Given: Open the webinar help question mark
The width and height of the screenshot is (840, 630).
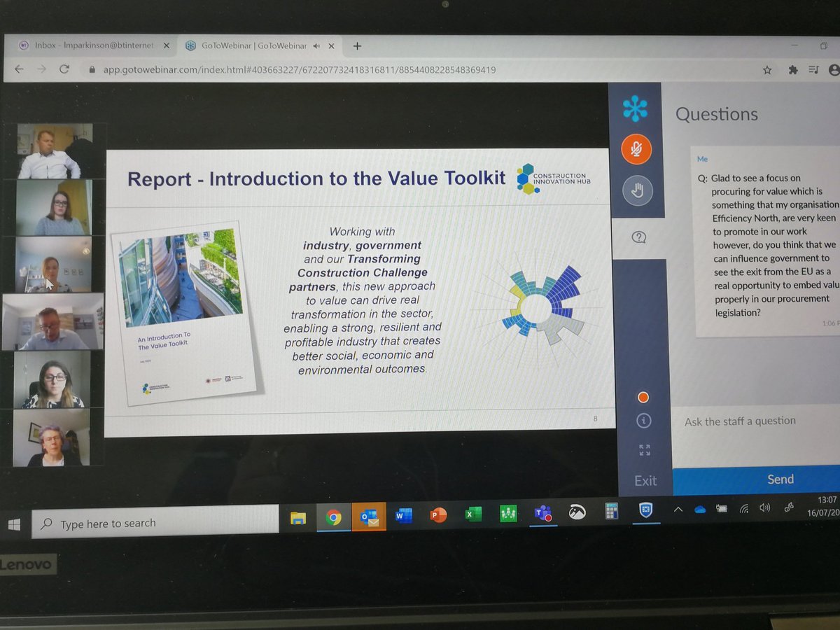Looking at the screenshot, I should pos(638,237).
